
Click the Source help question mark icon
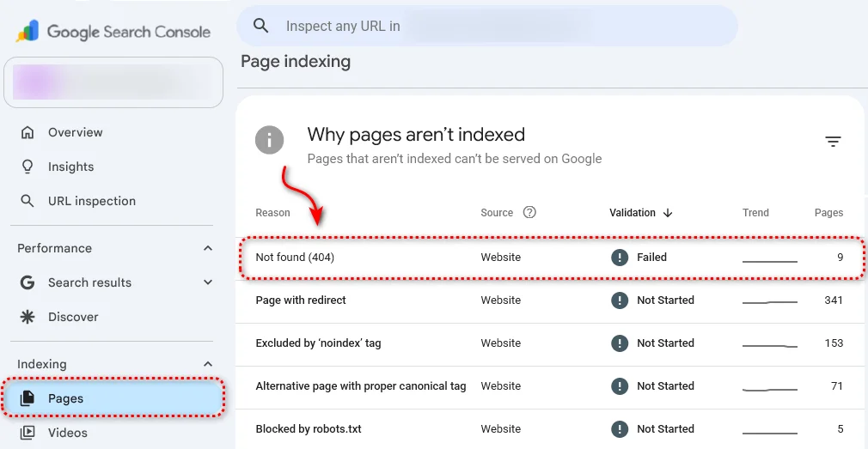click(x=529, y=212)
